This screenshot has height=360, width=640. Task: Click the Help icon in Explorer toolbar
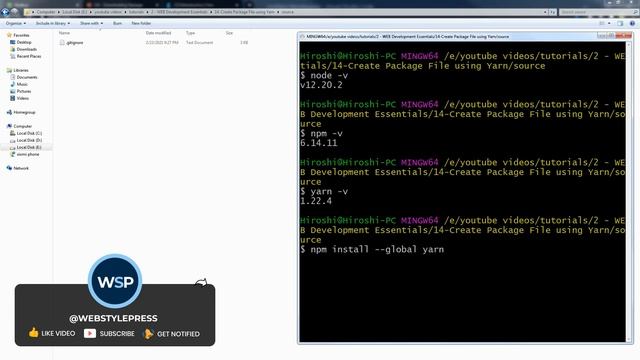pyautogui.click(x=632, y=23)
